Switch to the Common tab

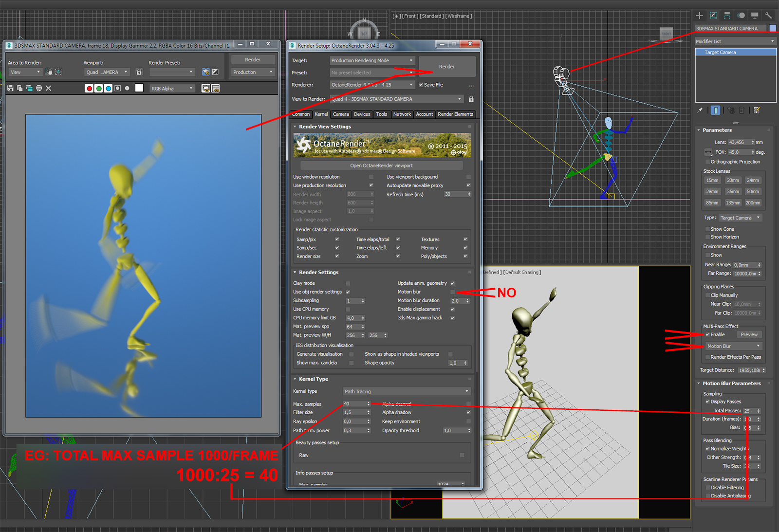click(x=300, y=114)
